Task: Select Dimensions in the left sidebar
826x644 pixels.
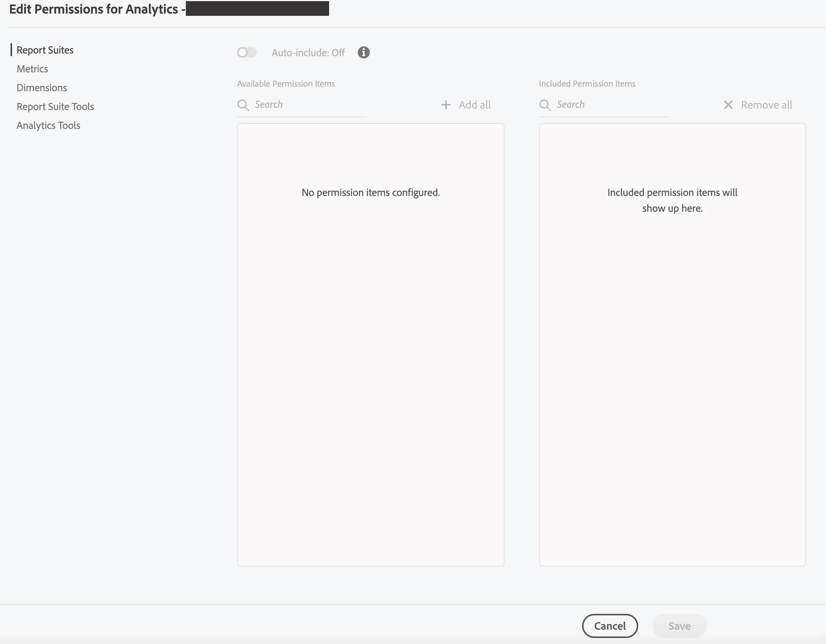Action: coord(42,88)
